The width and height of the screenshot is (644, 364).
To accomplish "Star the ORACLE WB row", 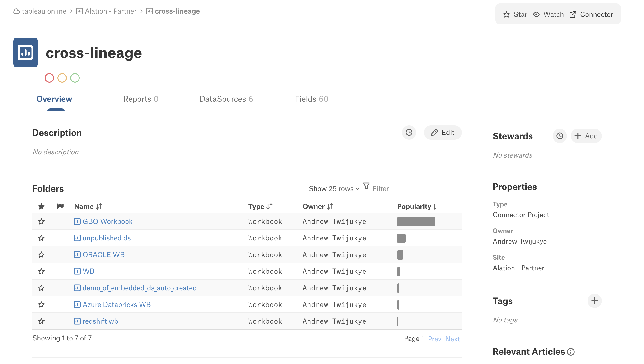I will coord(41,255).
